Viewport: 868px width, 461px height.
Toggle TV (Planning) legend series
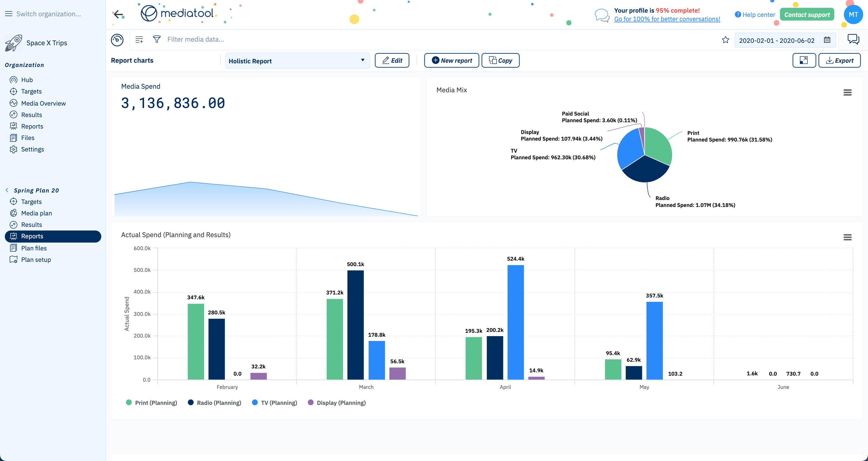[279, 403]
